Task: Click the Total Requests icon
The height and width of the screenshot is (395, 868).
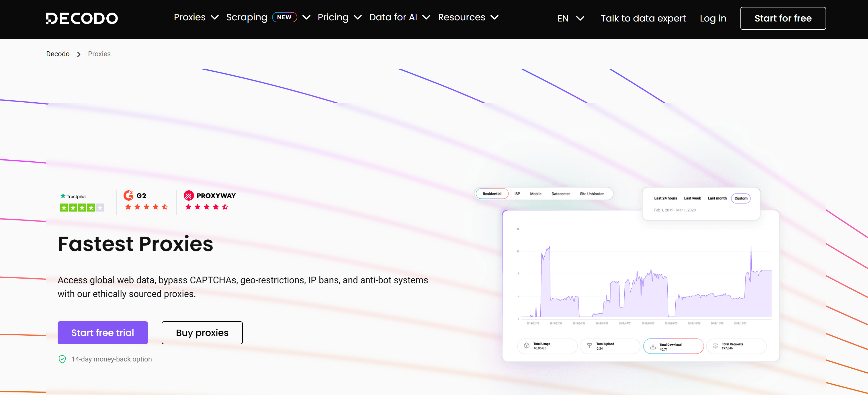Action: [715, 346]
